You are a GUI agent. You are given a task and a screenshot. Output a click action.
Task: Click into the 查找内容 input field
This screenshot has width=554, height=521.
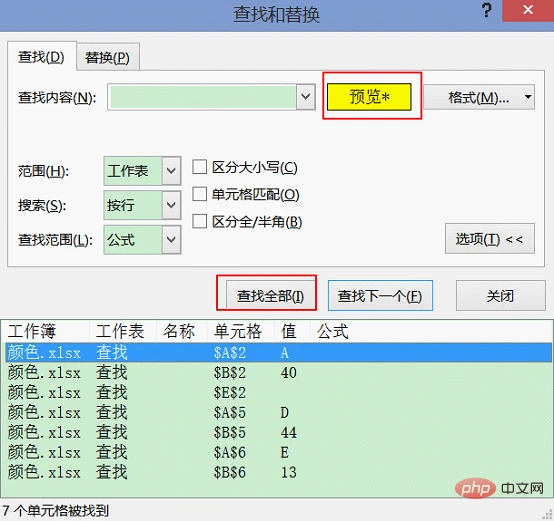[202, 97]
